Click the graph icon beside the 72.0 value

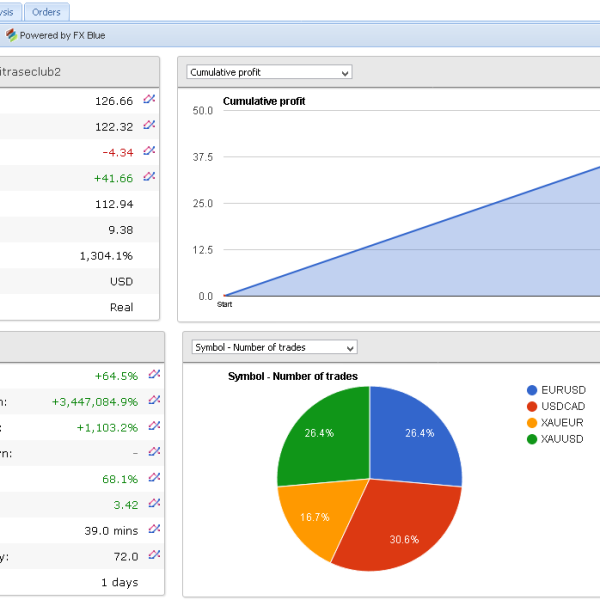click(x=154, y=555)
